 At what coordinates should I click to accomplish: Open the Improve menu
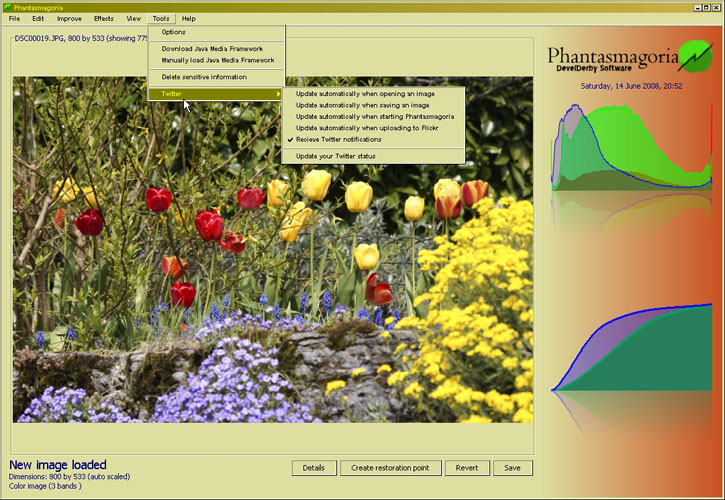coord(70,19)
